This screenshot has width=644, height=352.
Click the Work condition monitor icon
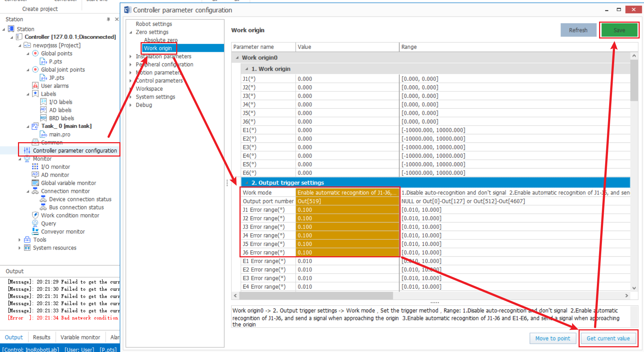coord(35,215)
